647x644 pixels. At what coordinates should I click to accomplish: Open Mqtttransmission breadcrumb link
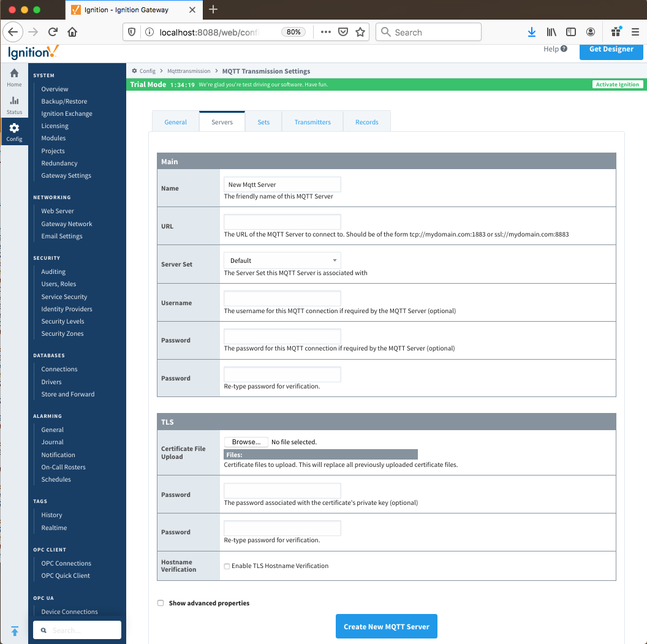tap(189, 71)
